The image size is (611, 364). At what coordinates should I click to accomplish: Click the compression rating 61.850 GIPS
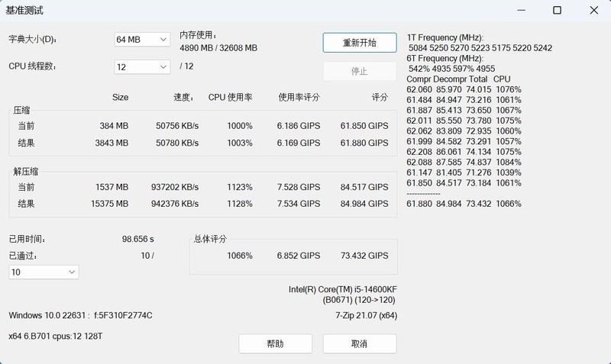(x=364, y=126)
